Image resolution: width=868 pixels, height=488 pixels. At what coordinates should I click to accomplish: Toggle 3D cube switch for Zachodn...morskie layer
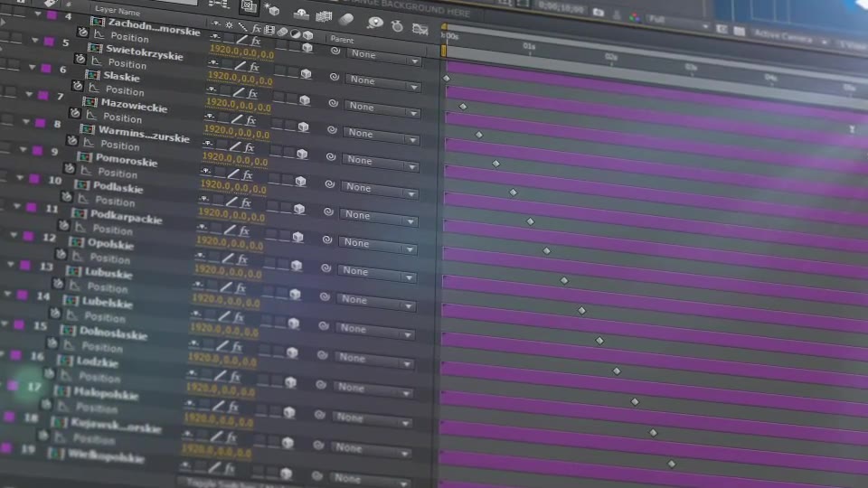307,48
